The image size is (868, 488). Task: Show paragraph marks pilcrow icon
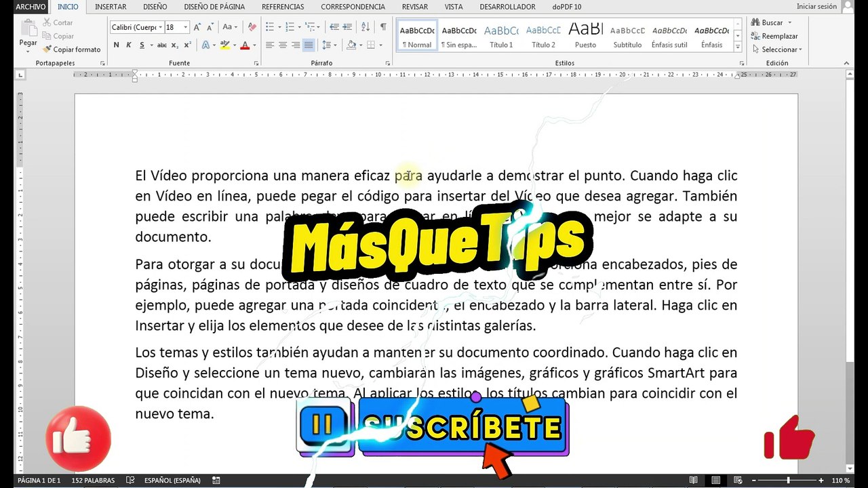click(x=383, y=27)
